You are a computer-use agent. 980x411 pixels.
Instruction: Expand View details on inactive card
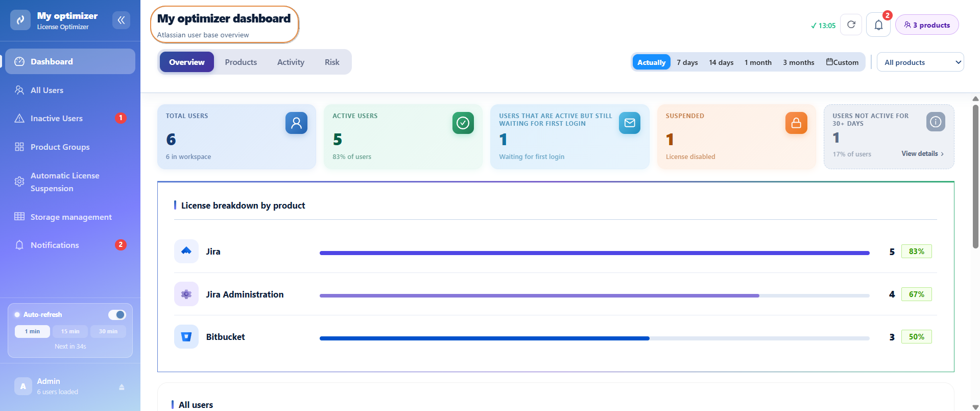(922, 153)
